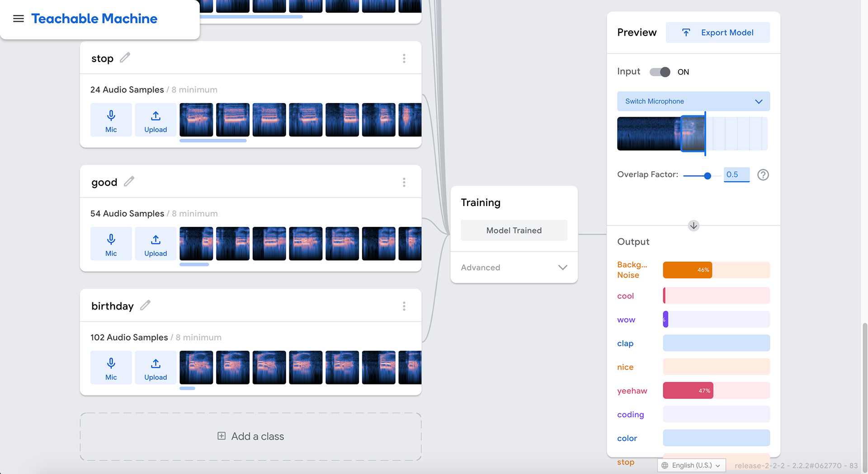Upload audio to stop class
This screenshot has height=474, width=868.
(x=156, y=120)
